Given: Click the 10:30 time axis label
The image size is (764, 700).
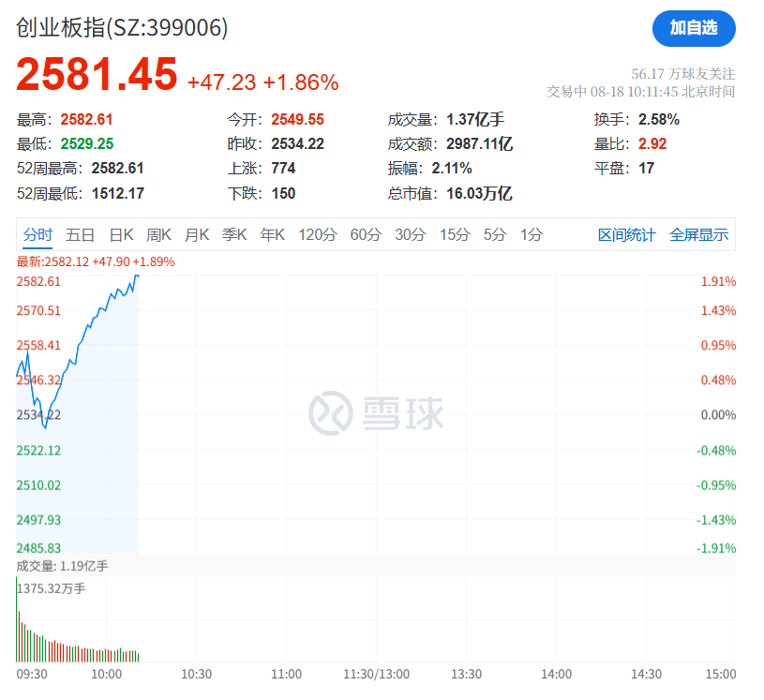Looking at the screenshot, I should (x=196, y=674).
